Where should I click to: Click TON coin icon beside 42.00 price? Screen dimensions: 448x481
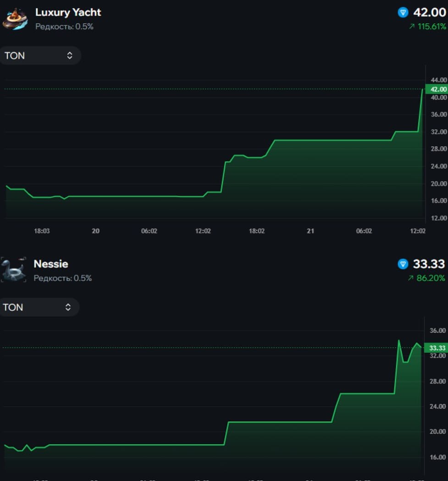[x=403, y=12]
